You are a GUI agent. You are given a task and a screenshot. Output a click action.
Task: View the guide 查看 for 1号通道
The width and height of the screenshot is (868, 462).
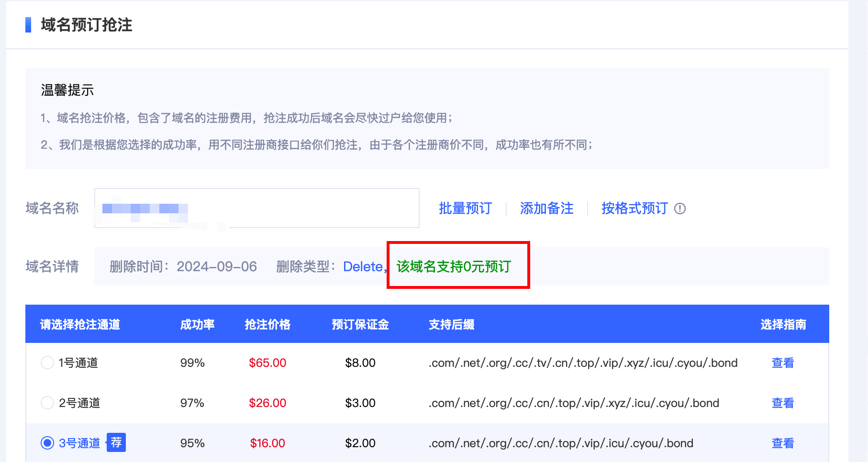point(782,363)
